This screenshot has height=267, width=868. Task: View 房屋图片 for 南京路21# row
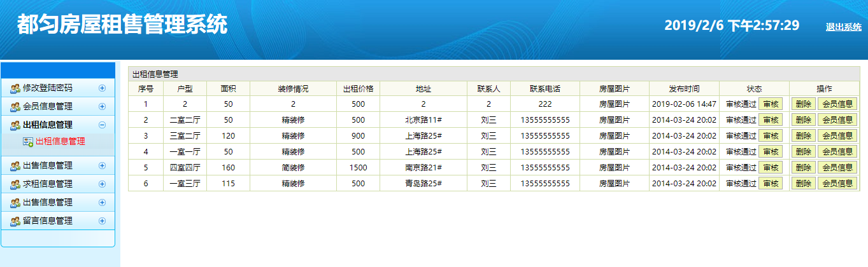tap(615, 167)
